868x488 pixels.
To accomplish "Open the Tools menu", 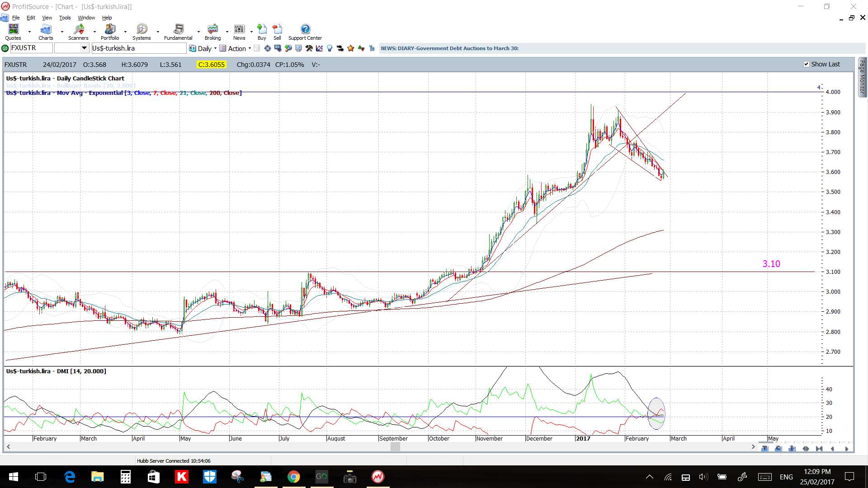I will click(x=65, y=18).
